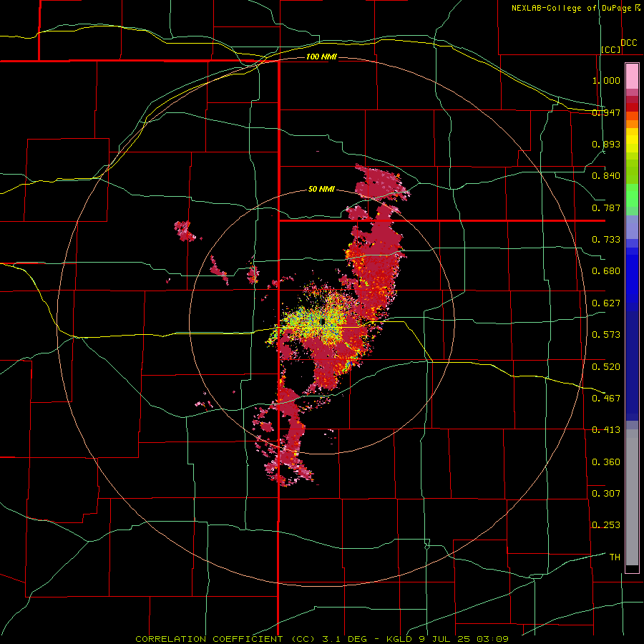
Task: Click the NEXLAB-College of DuPage label
Action: [x=571, y=8]
